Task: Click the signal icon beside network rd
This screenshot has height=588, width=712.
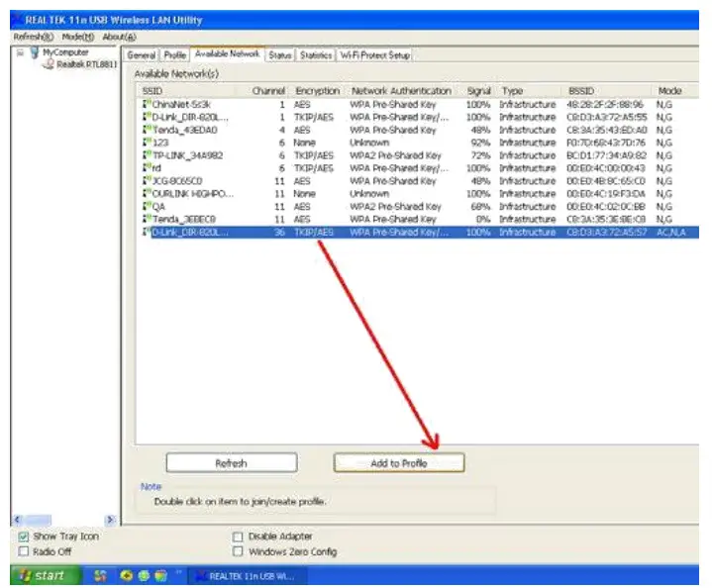Action: click(147, 167)
